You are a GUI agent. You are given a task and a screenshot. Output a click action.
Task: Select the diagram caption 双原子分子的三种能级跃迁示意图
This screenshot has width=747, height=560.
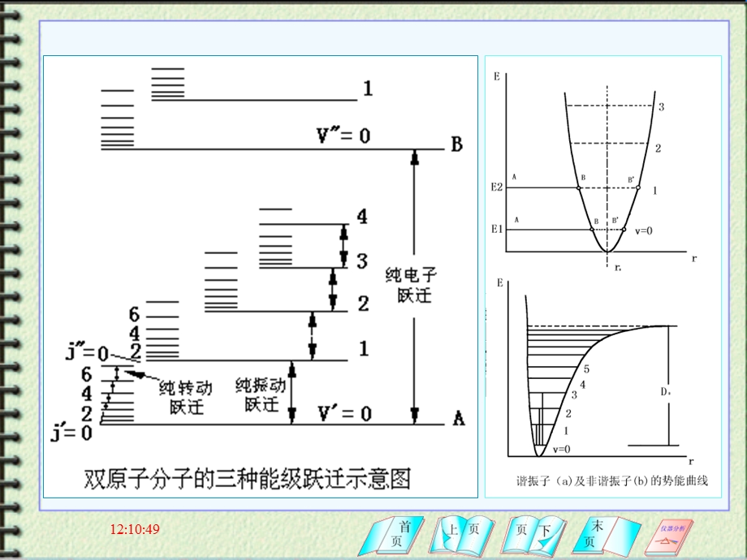tap(248, 475)
